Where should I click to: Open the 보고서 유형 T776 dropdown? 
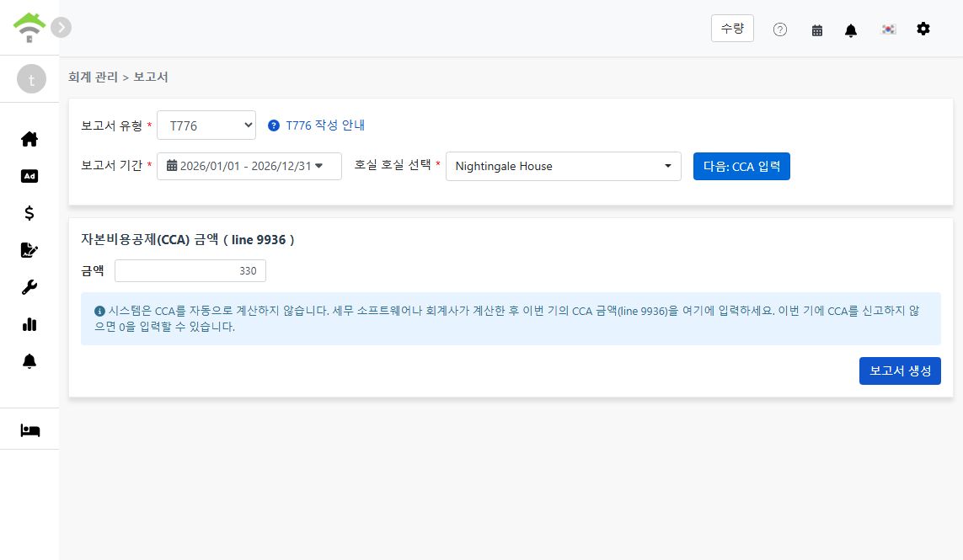tap(206, 125)
